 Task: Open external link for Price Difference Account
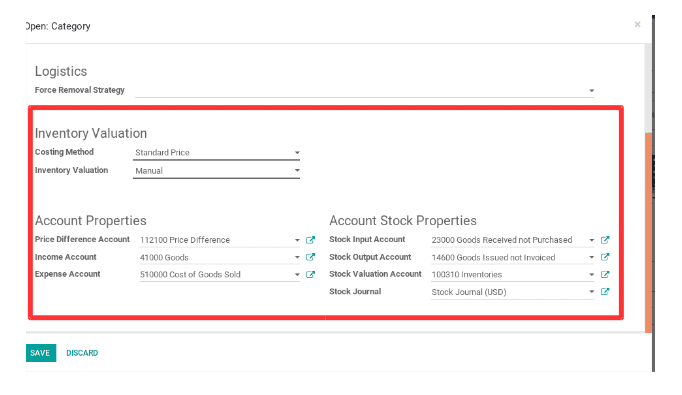[x=310, y=240]
